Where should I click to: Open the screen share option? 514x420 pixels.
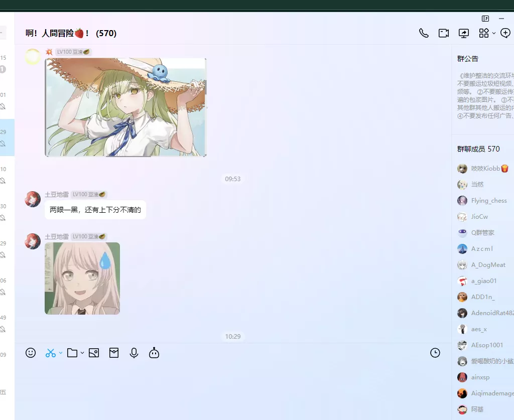[464, 33]
